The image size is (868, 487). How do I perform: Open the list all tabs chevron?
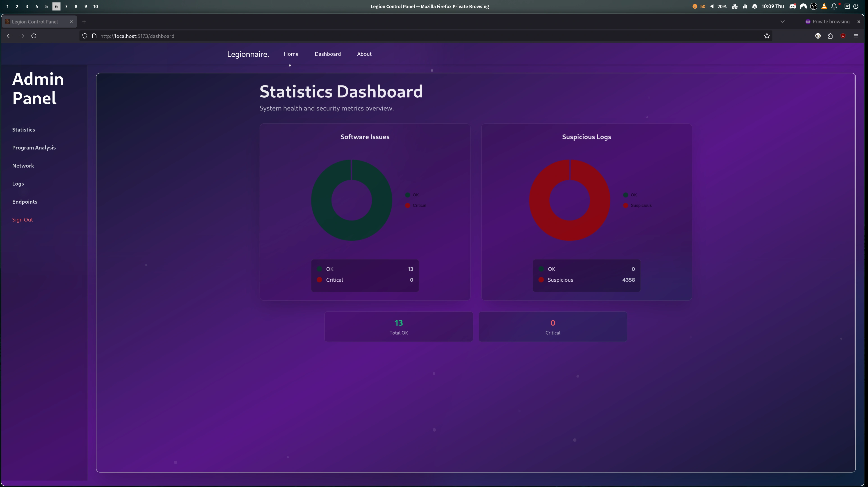(782, 22)
